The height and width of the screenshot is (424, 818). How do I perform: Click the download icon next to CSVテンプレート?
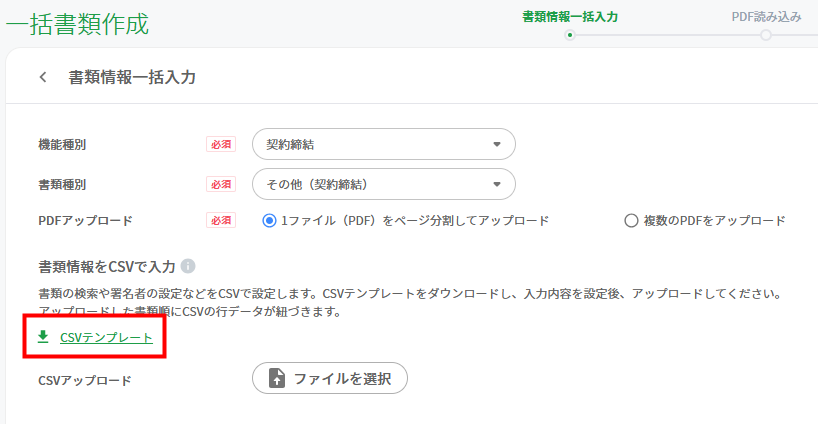pos(43,337)
